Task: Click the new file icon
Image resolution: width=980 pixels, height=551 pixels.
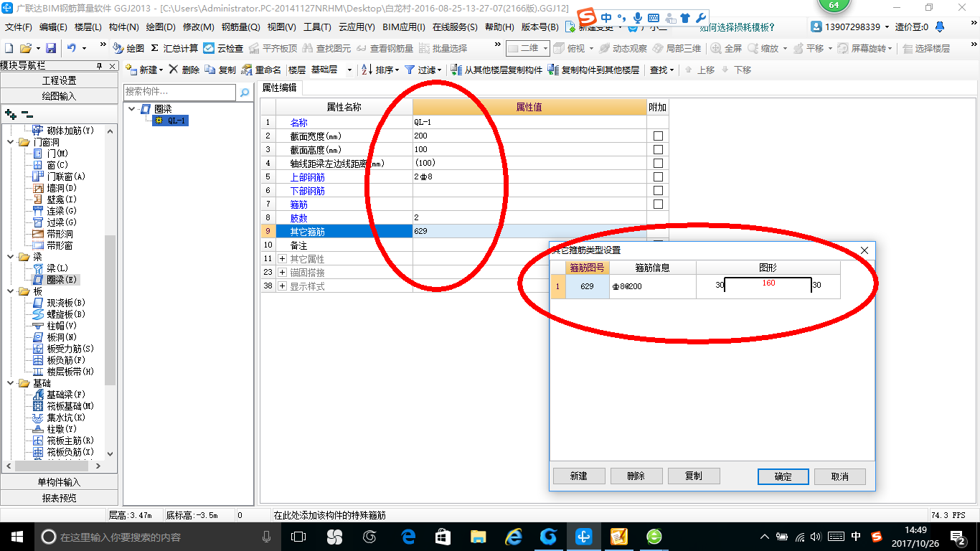Action: [x=9, y=48]
